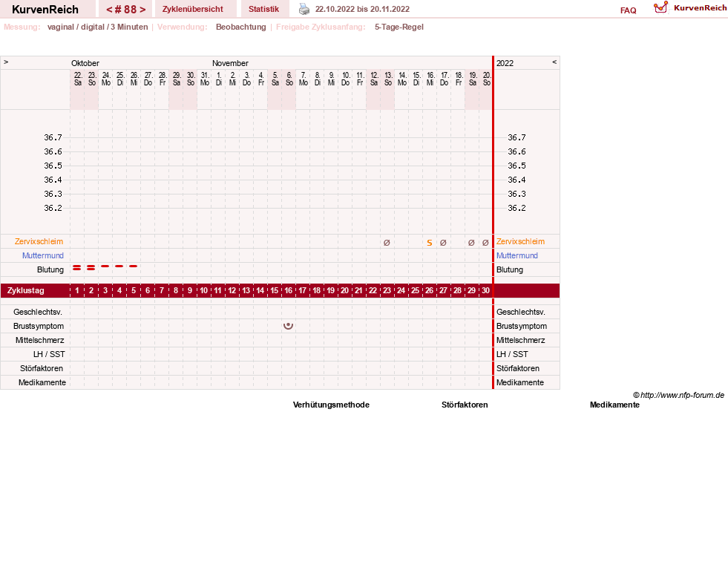Click the breast symptom icon on cycle day 16
Viewport: 728px width, 582px height.
tap(289, 326)
